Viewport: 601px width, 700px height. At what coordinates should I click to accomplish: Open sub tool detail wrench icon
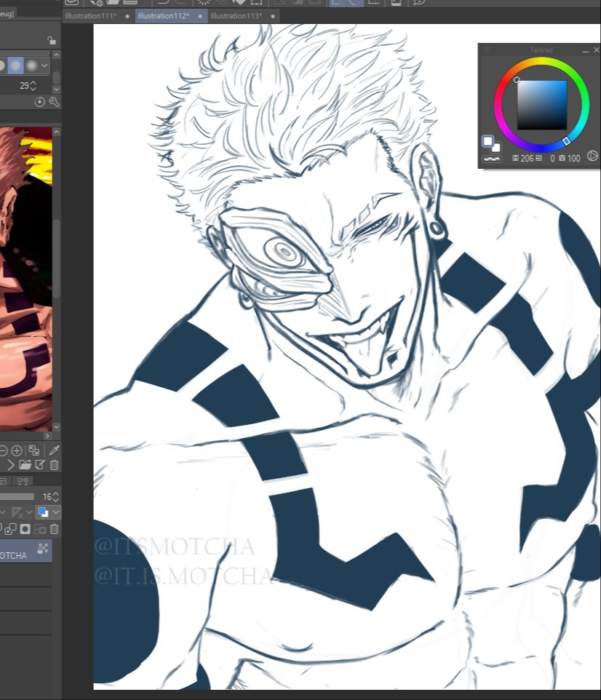[x=54, y=102]
